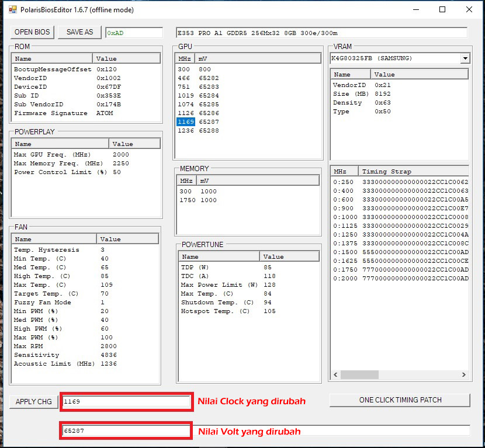Click the FAN Value column header
Image resolution: width=485 pixels, height=448 pixels.
click(x=127, y=239)
